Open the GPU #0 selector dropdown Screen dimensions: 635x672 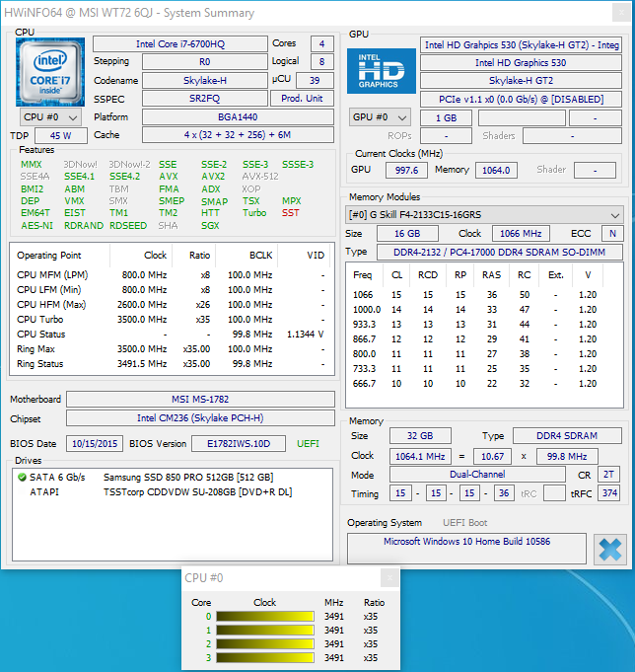[380, 117]
